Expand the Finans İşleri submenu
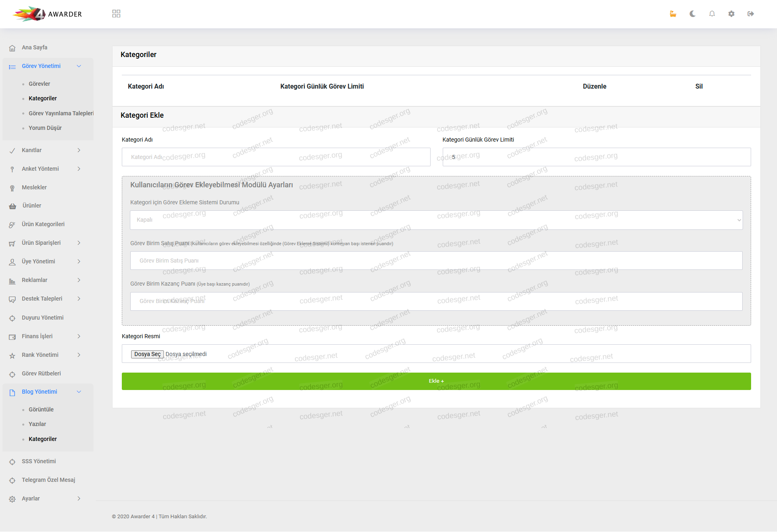The height and width of the screenshot is (532, 777). pyautogui.click(x=79, y=336)
